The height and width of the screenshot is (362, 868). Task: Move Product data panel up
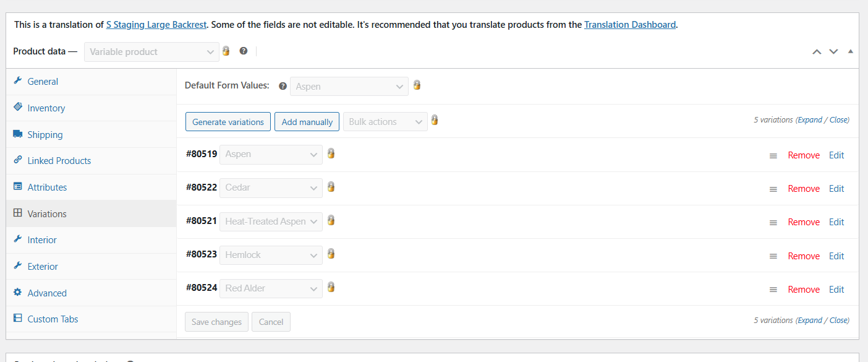pyautogui.click(x=817, y=52)
